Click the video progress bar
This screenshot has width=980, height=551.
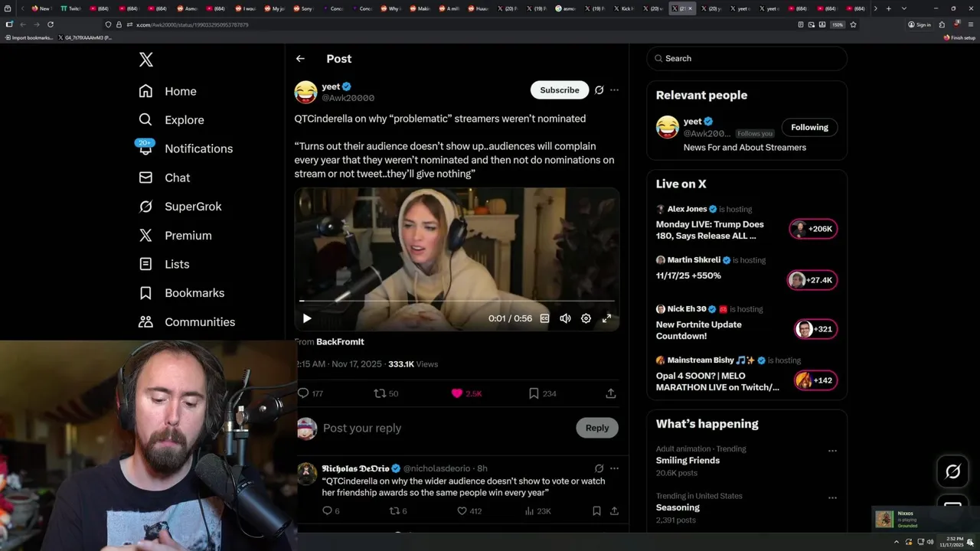457,301
